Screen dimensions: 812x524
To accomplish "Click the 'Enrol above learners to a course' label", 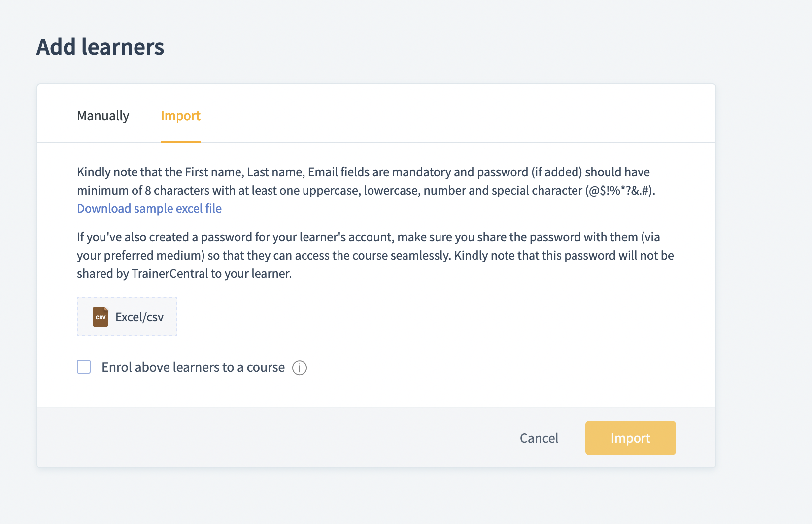I will coord(193,367).
